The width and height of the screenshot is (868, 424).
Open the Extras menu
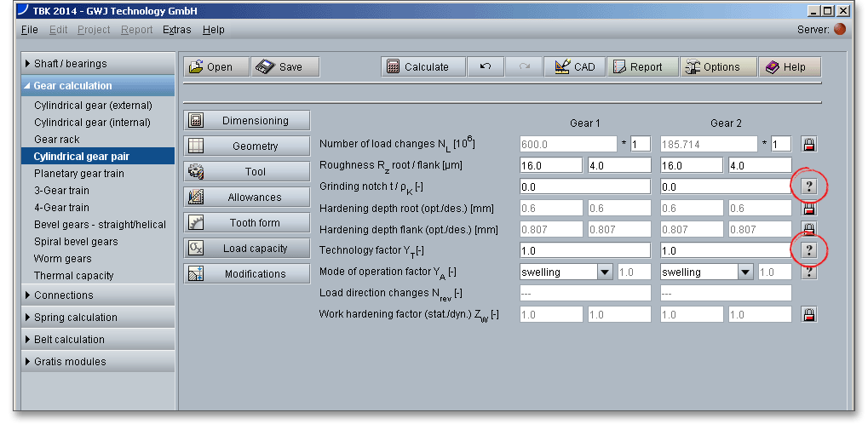click(176, 30)
